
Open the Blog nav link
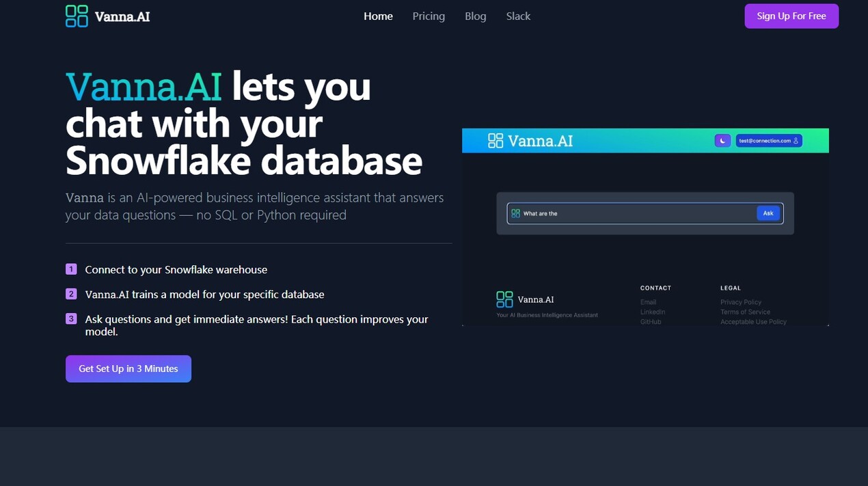click(x=476, y=16)
